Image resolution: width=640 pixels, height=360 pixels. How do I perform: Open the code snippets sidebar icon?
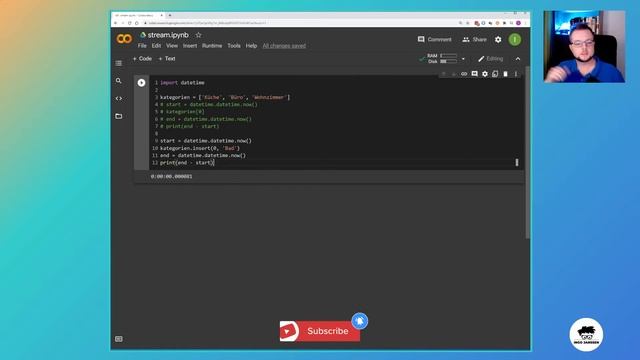(x=119, y=98)
